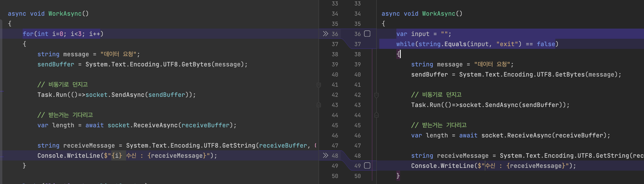This screenshot has width=644, height=184.
Task: Collapse the fold marker at line 41 in the left pane
Action: tap(319, 85)
